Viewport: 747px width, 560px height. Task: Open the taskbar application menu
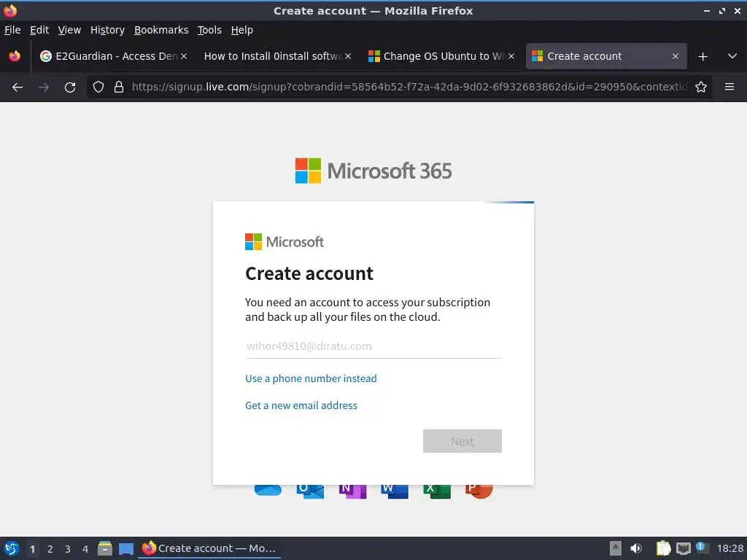[x=12, y=548]
